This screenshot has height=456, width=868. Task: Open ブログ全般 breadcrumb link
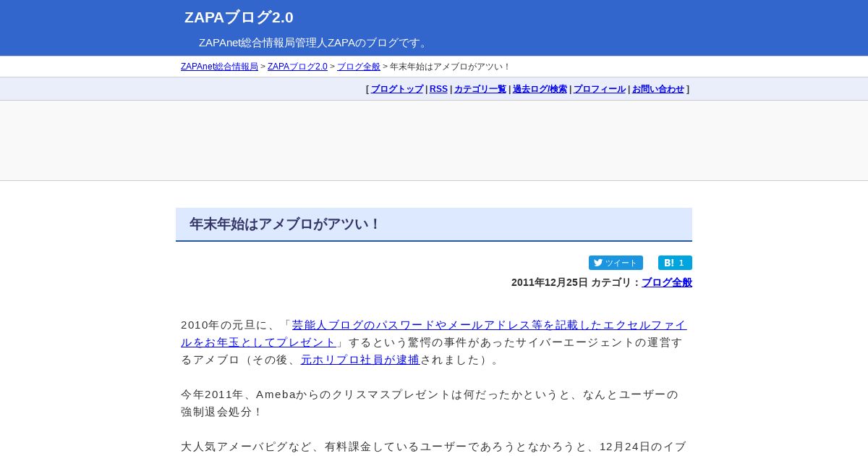[359, 67]
